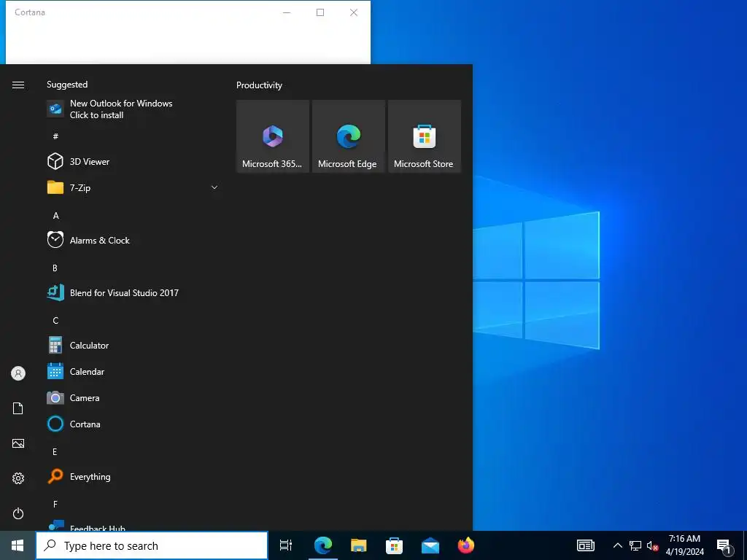Viewport: 747px width, 560px height.
Task: Click the letter F section header
Action: click(55, 505)
